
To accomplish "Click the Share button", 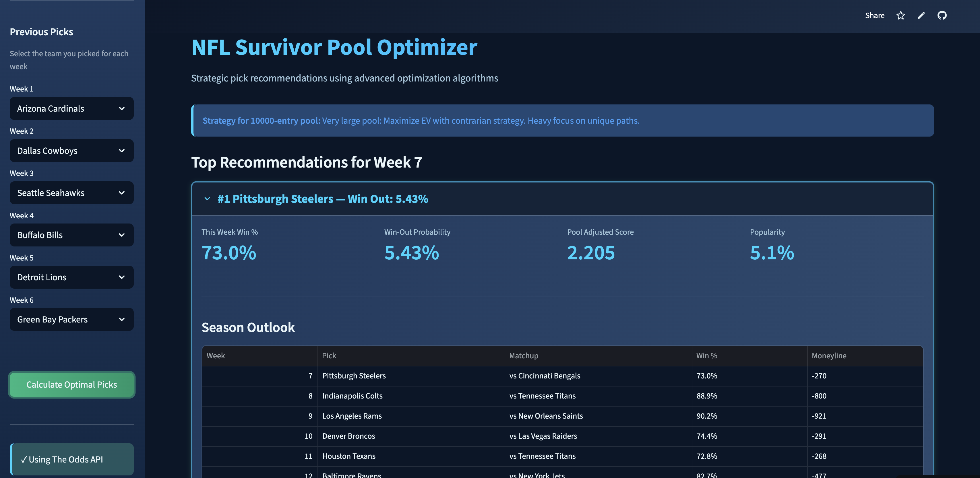I will click(x=875, y=15).
